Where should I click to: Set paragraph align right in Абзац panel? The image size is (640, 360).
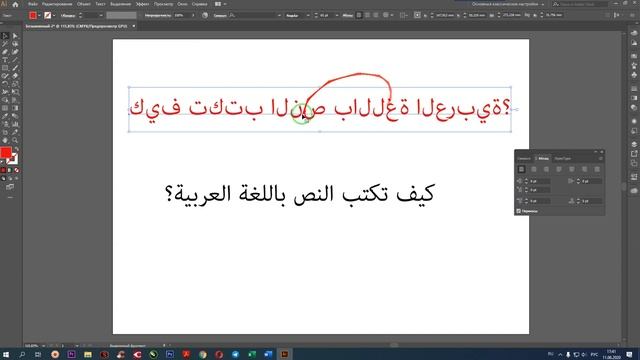click(x=547, y=169)
